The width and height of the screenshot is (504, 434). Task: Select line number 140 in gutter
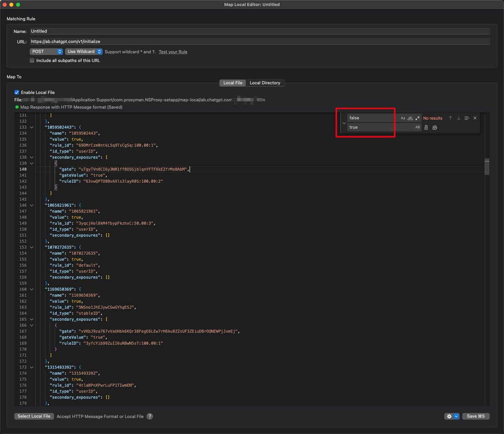pos(23,170)
